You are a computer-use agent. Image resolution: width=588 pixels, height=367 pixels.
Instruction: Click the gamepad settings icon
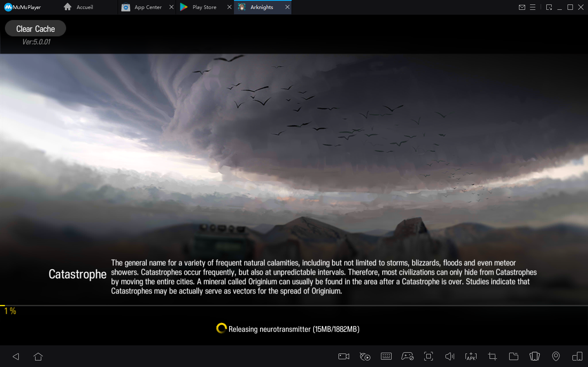tap(408, 356)
